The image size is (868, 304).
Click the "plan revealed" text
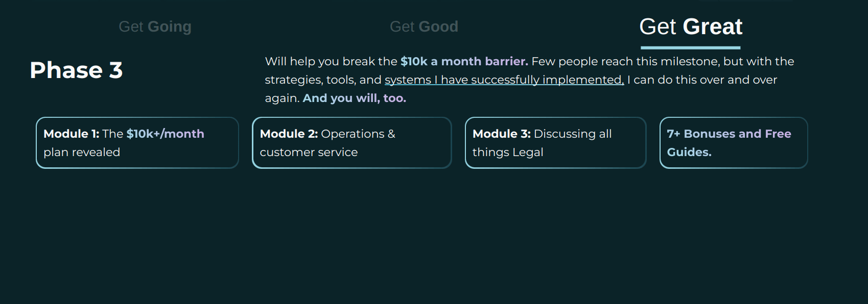point(82,152)
